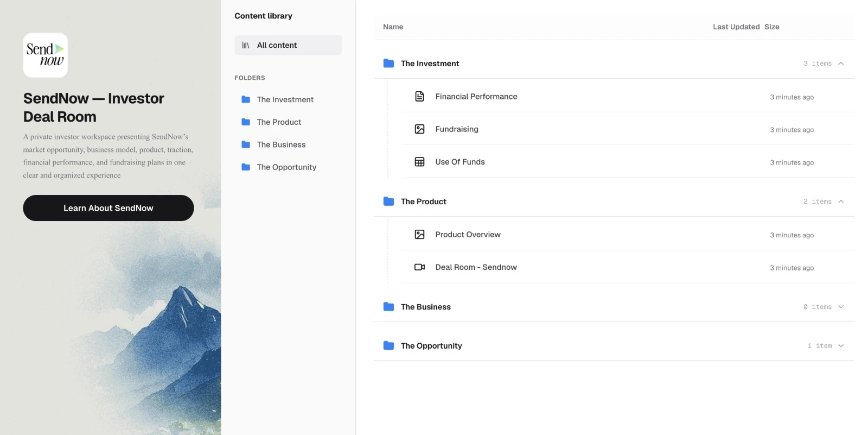Click the Use Of Funds spreadsheet icon

[419, 162]
